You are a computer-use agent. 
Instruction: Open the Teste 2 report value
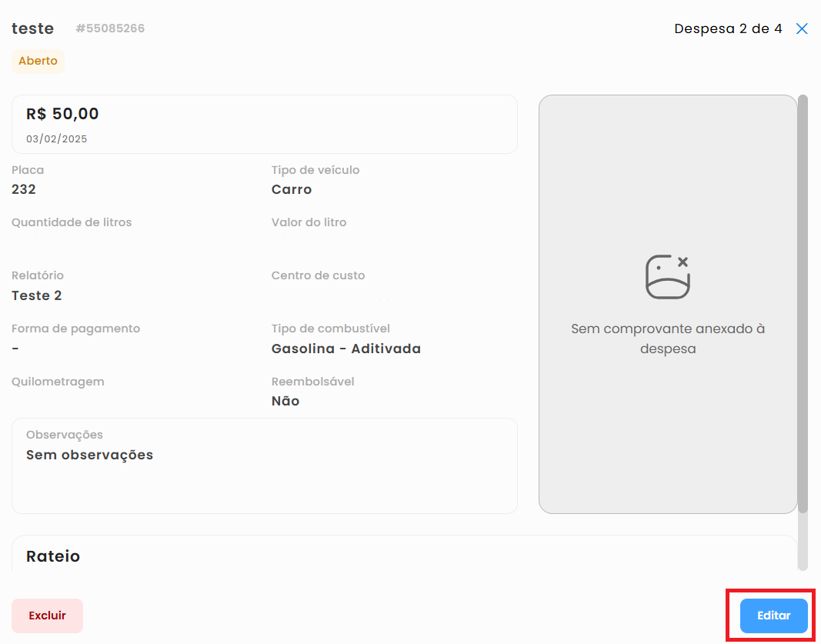coord(36,295)
